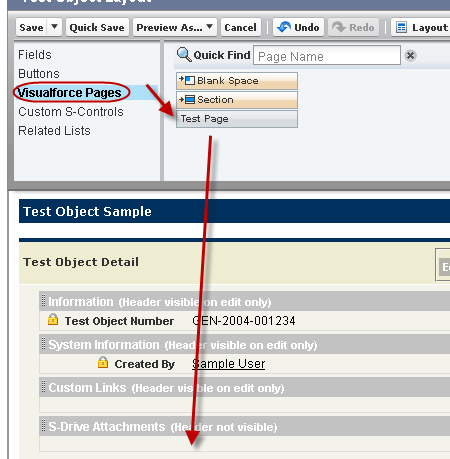The height and width of the screenshot is (459, 450).
Task: Open the Save dropdown arrow
Action: pos(55,26)
